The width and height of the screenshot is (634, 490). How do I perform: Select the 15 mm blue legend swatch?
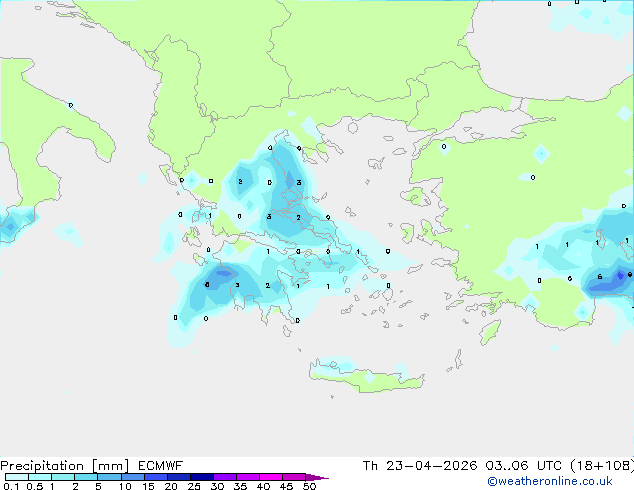coord(156,477)
